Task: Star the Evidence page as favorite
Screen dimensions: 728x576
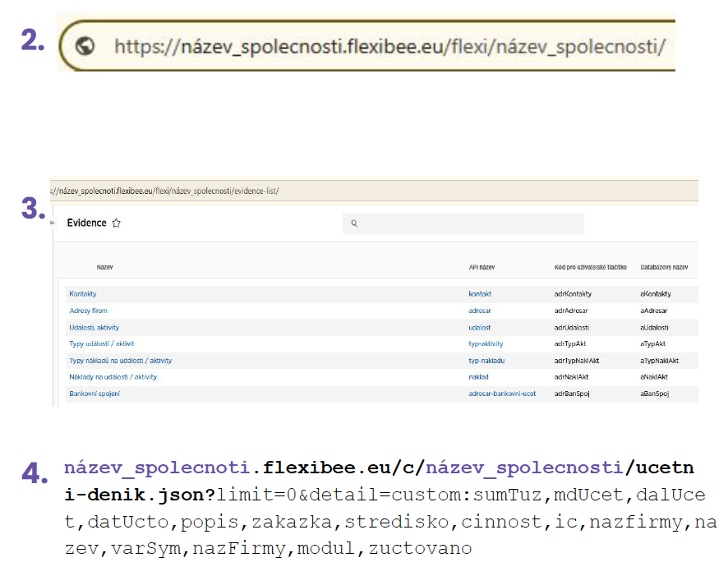Action: click(x=117, y=223)
